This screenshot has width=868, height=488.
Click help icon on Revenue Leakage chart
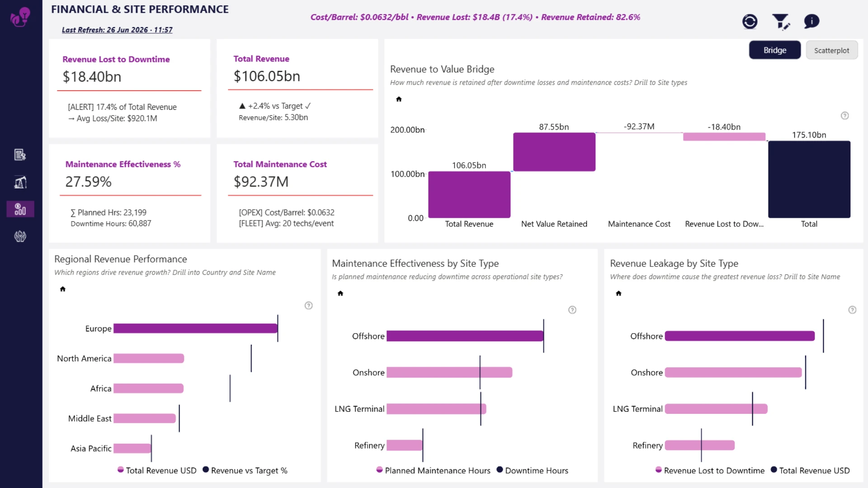pos(852,310)
